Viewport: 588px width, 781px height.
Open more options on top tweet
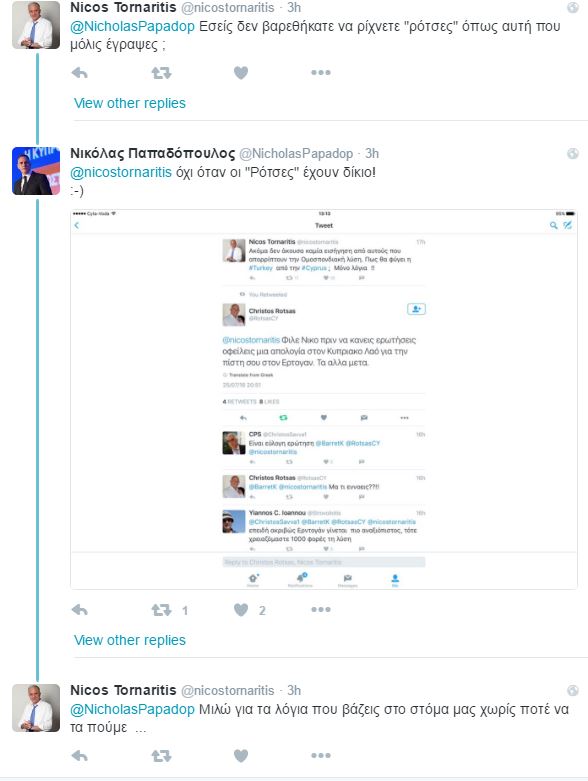tap(321, 73)
